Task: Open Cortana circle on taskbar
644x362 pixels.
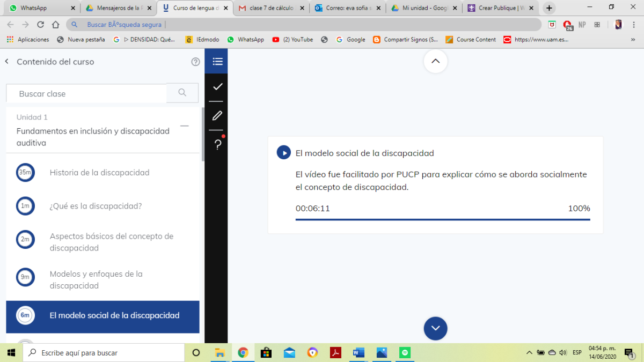Action: click(x=196, y=352)
